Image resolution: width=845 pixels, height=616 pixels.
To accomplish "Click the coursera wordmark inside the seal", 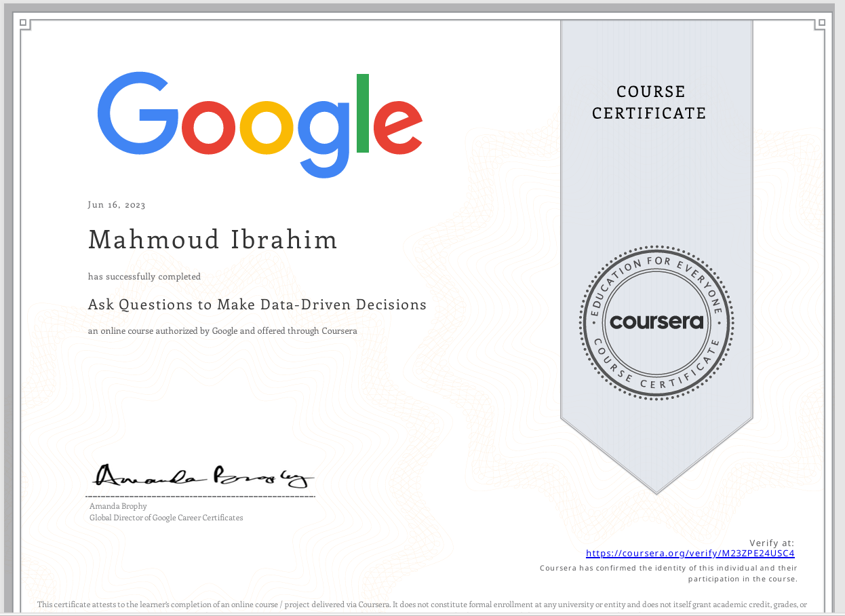I will (656, 321).
